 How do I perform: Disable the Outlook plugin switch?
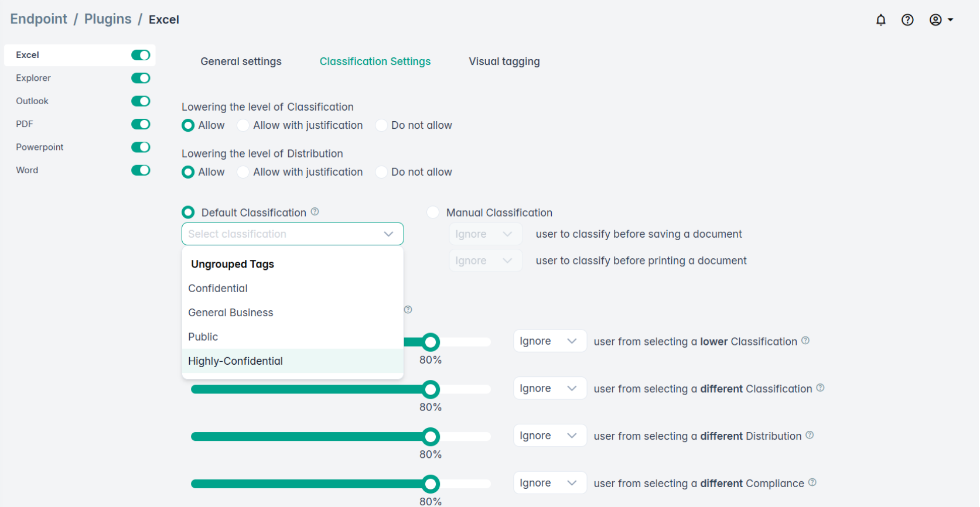[141, 101]
